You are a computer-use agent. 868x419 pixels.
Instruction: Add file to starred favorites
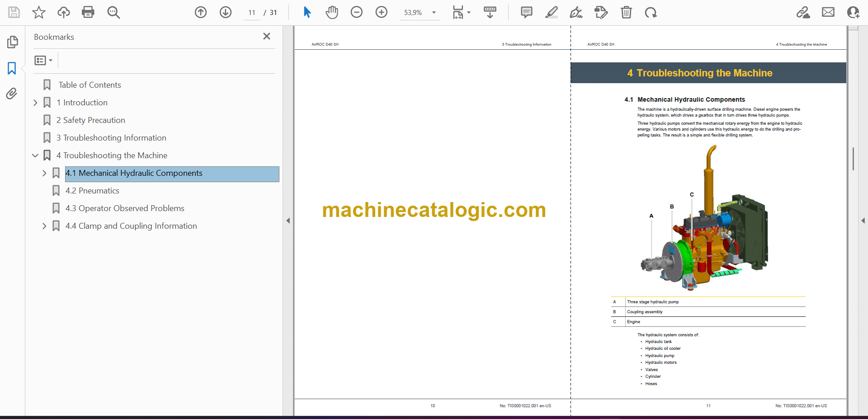point(39,12)
